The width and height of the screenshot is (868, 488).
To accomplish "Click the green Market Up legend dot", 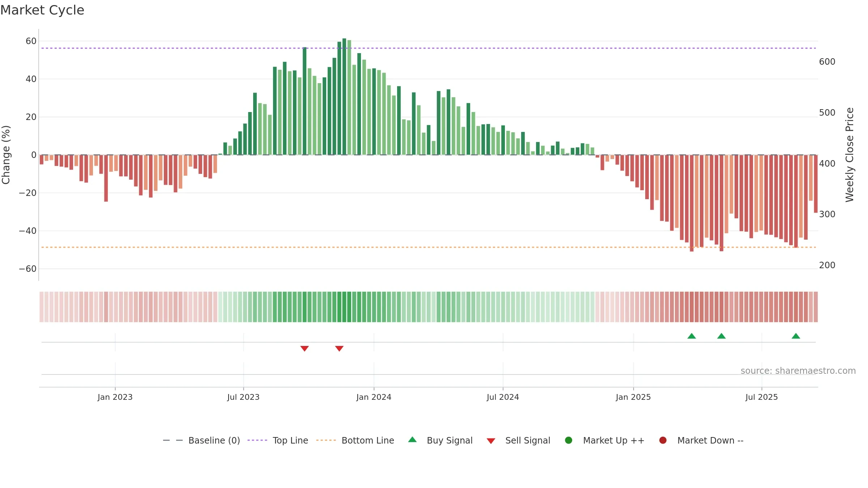I will coord(569,440).
